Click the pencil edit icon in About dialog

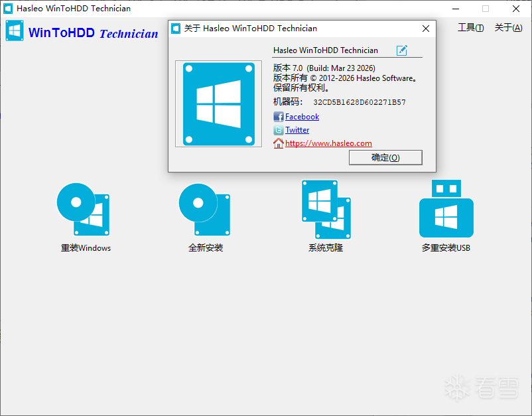click(402, 50)
